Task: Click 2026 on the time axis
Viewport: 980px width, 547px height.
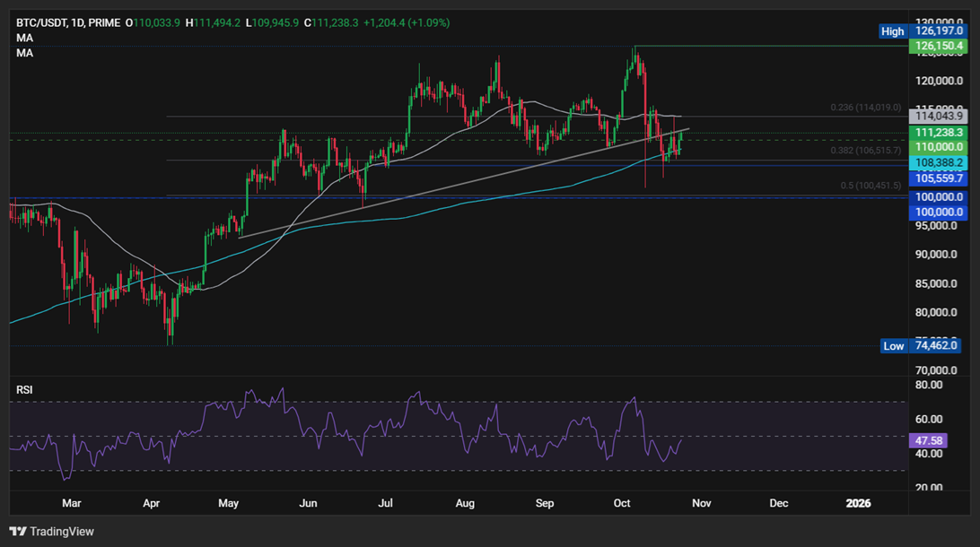Action: pyautogui.click(x=859, y=503)
